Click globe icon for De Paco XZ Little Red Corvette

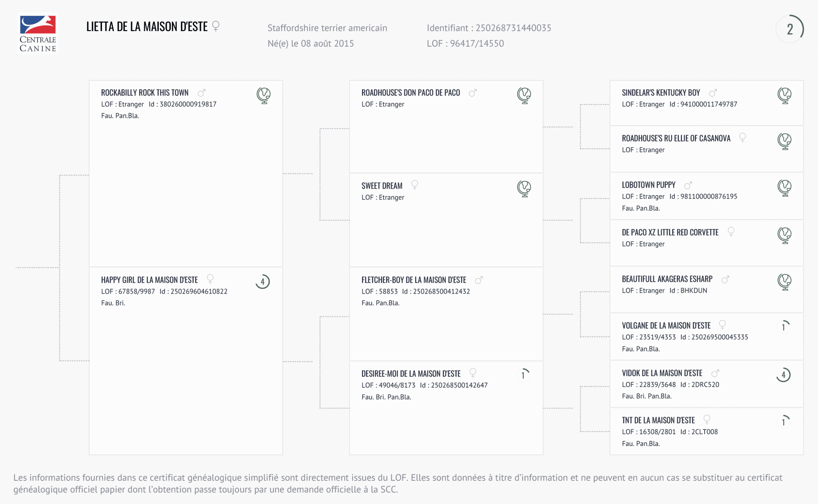coord(784,235)
